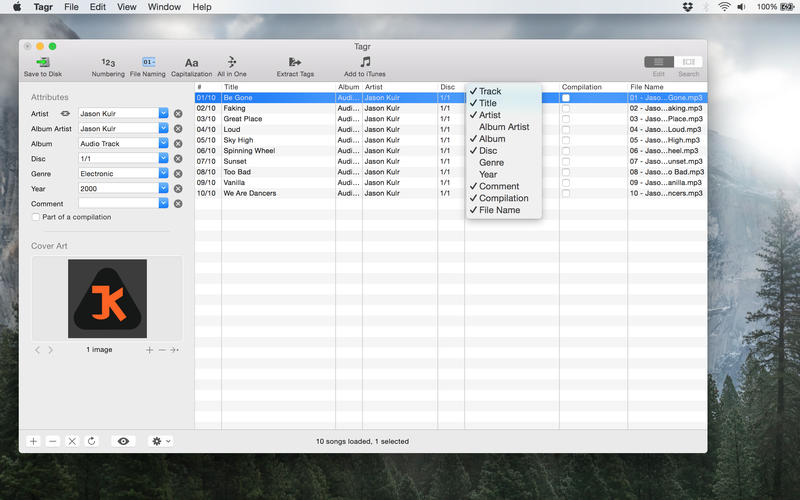Expand the Genre dropdown arrow

pyautogui.click(x=164, y=174)
